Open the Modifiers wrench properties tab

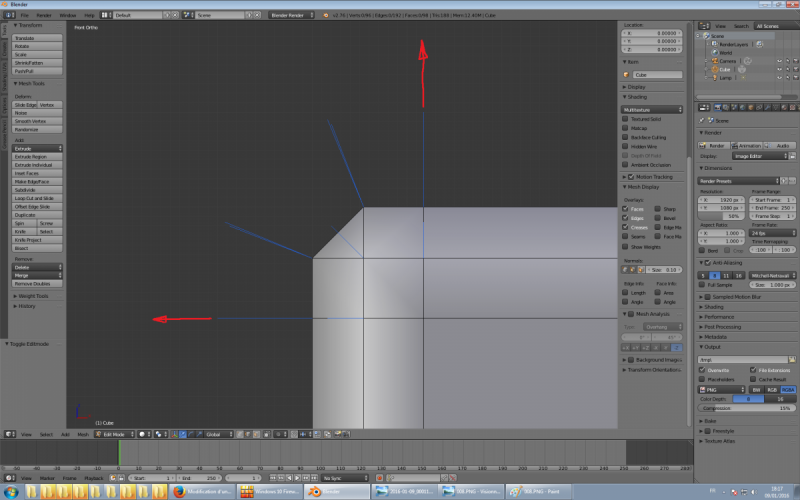[x=767, y=107]
